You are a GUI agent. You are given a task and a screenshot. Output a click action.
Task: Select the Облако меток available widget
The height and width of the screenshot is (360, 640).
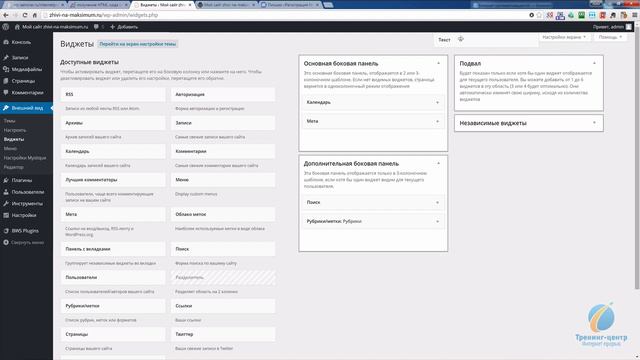(223, 214)
